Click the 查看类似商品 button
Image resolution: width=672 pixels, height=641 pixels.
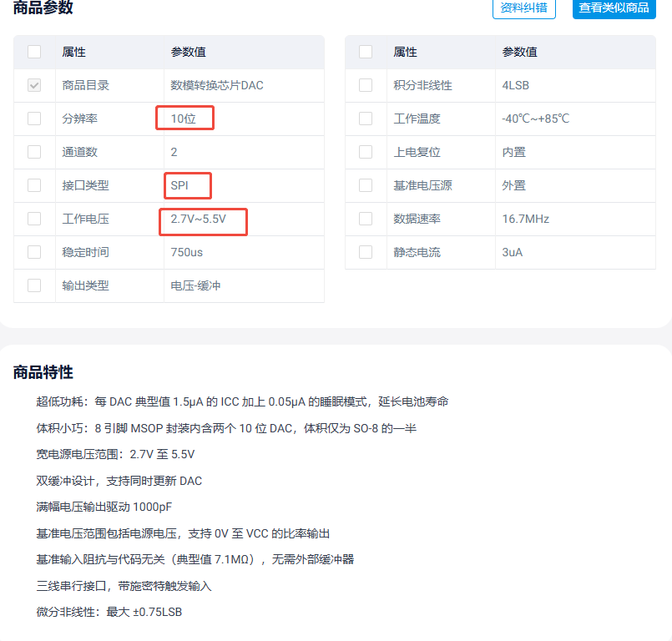click(x=614, y=9)
